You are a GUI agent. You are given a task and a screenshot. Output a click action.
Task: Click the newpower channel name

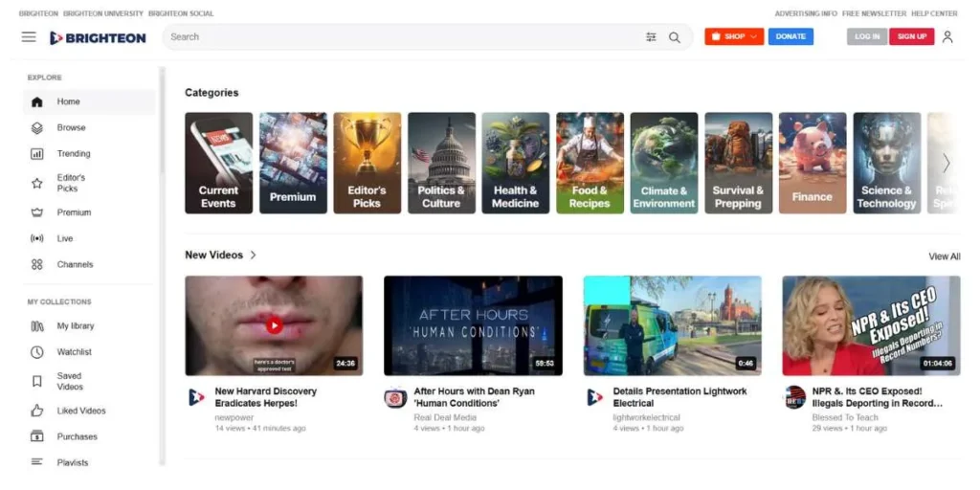(x=232, y=417)
